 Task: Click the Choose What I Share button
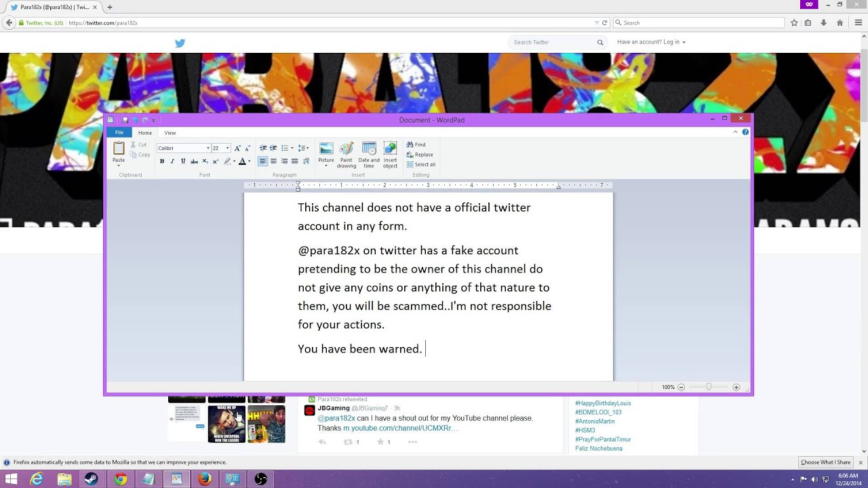[x=825, y=462]
